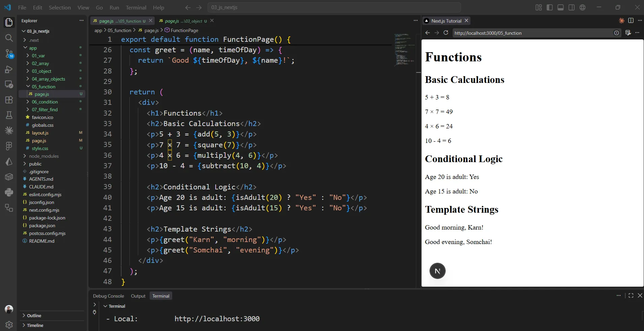This screenshot has width=644, height=331.
Task: Toggle the bottom Panel visibility
Action: 560,7
